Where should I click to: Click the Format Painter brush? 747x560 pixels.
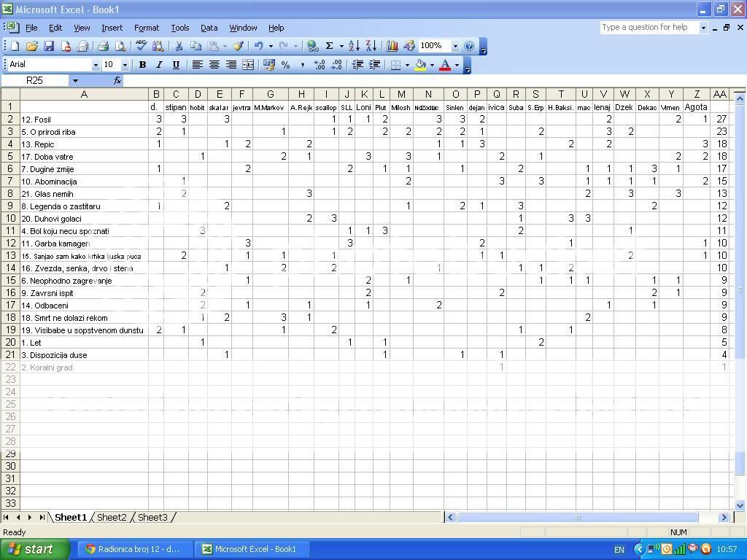[x=238, y=46]
